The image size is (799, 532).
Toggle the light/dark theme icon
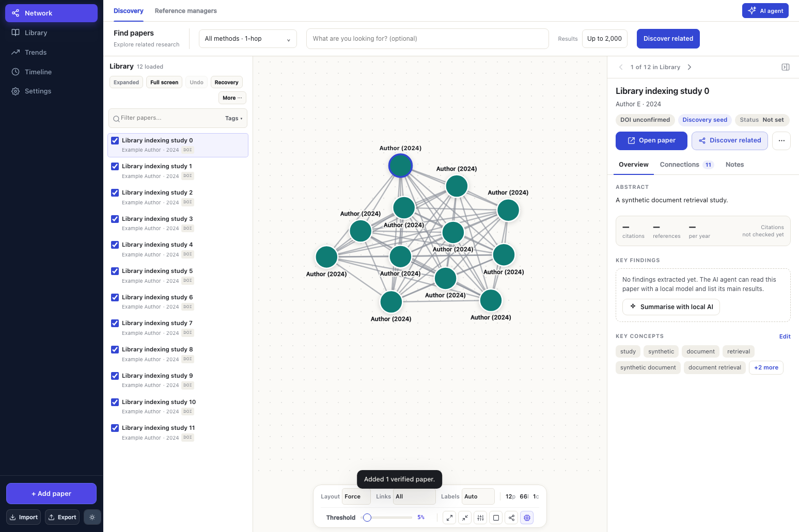tap(92, 517)
